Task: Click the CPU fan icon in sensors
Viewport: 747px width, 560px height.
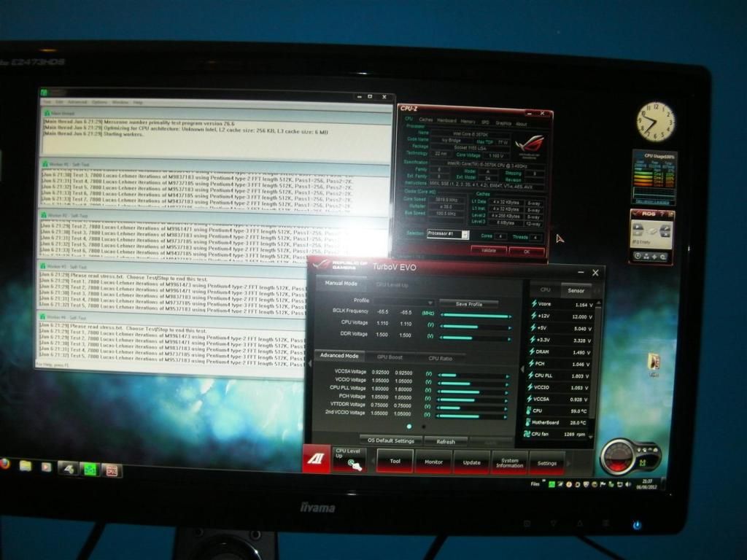Action: click(x=527, y=434)
